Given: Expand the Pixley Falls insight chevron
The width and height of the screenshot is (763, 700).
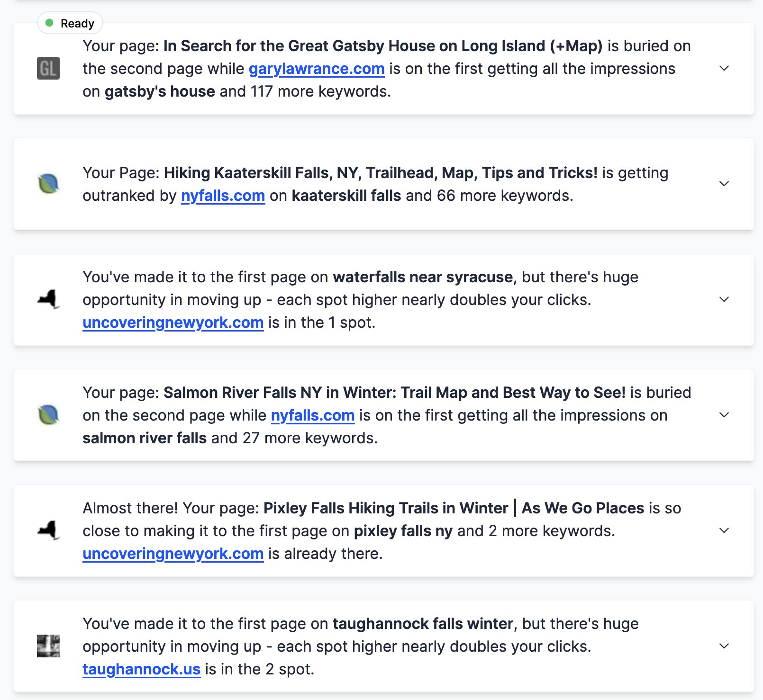Looking at the screenshot, I should tap(724, 530).
